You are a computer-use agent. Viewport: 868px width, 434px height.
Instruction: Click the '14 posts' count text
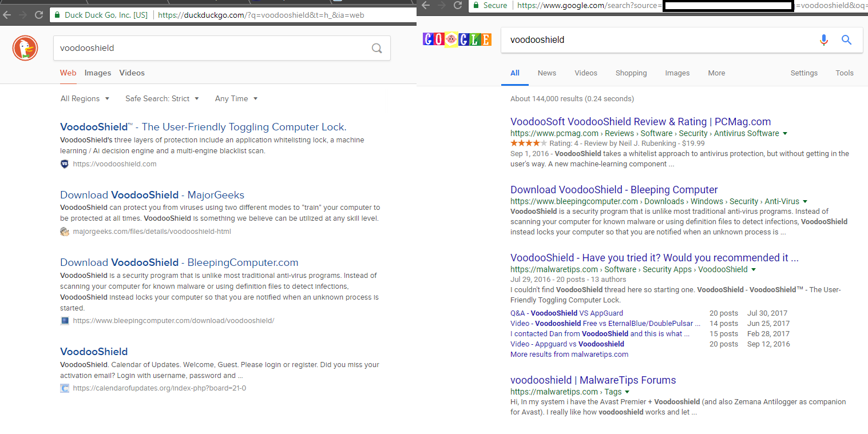724,324
